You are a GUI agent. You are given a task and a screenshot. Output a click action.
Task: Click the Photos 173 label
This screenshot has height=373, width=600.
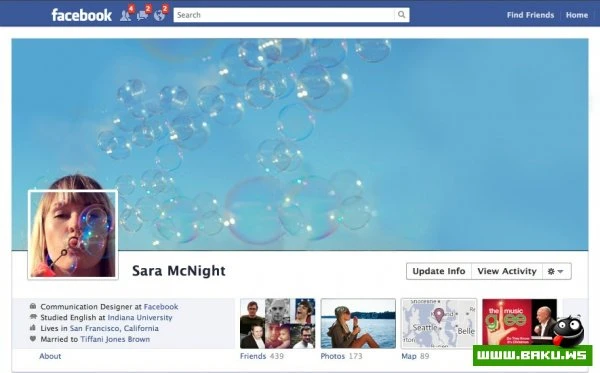pyautogui.click(x=341, y=356)
